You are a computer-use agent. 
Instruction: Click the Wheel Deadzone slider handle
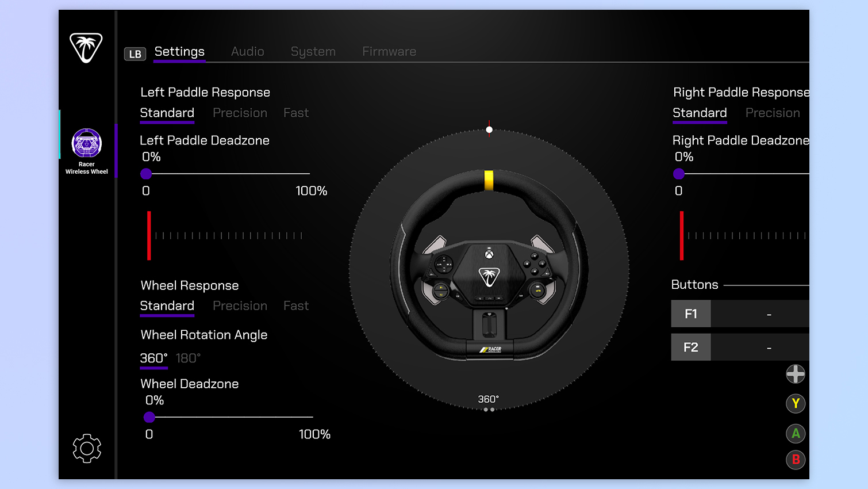pyautogui.click(x=150, y=417)
